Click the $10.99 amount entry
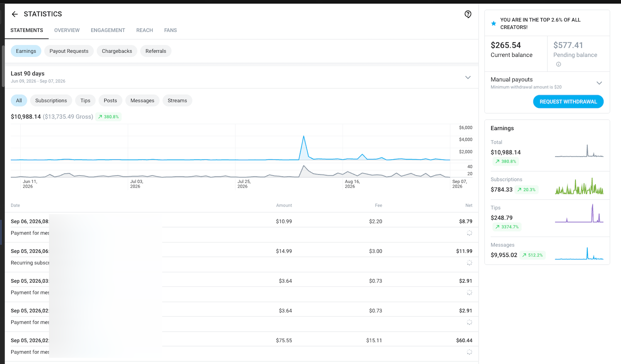The height and width of the screenshot is (364, 621). pos(284,221)
